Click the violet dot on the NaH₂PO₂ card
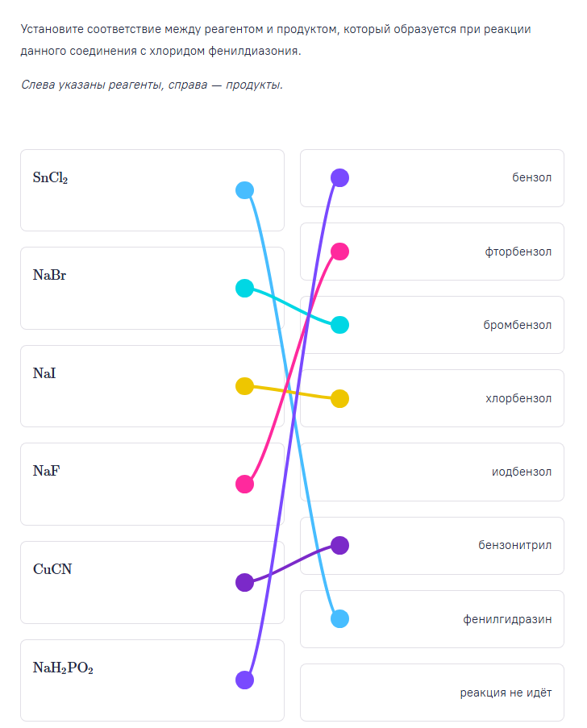Image resolution: width=587 pixels, height=728 pixels. 244,680
